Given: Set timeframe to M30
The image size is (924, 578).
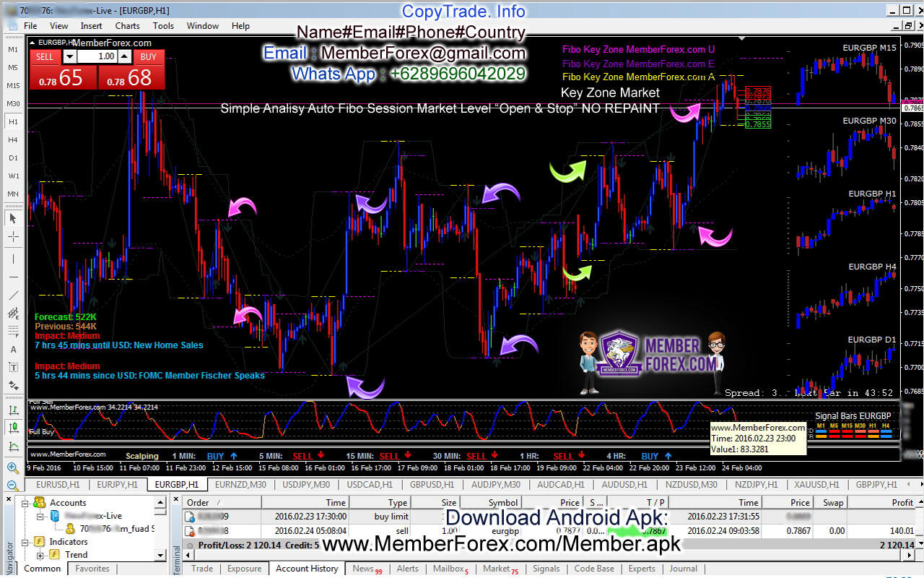Looking at the screenshot, I should tap(13, 103).
